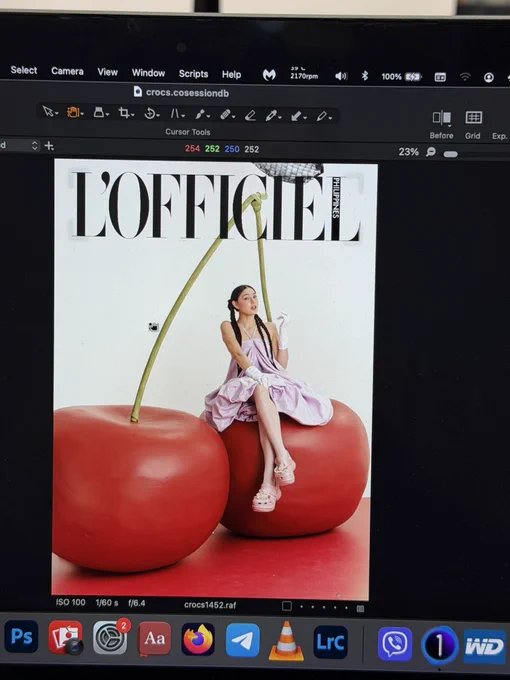The width and height of the screenshot is (510, 680).
Task: Open the Camera menu
Action: [x=67, y=71]
